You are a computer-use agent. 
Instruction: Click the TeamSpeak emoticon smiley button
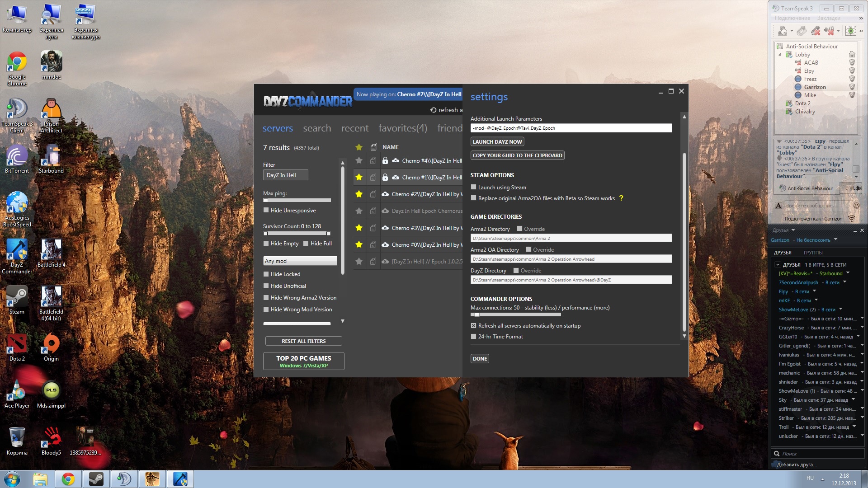coord(856,205)
